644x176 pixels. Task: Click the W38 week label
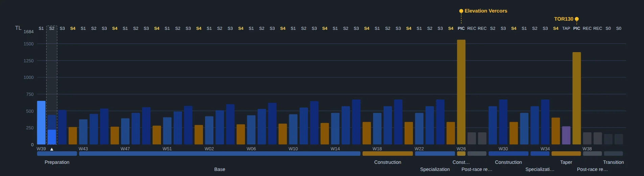click(587, 149)
